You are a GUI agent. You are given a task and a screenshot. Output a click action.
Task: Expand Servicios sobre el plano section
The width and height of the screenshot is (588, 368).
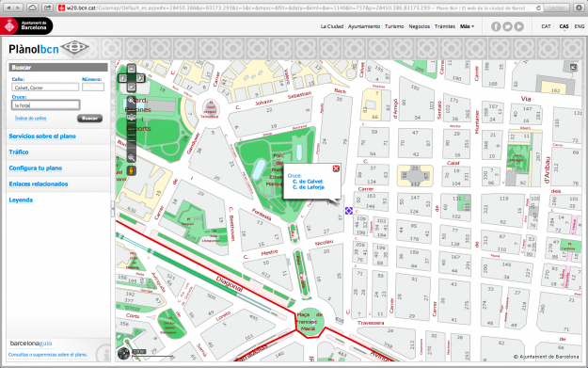pyautogui.click(x=42, y=136)
